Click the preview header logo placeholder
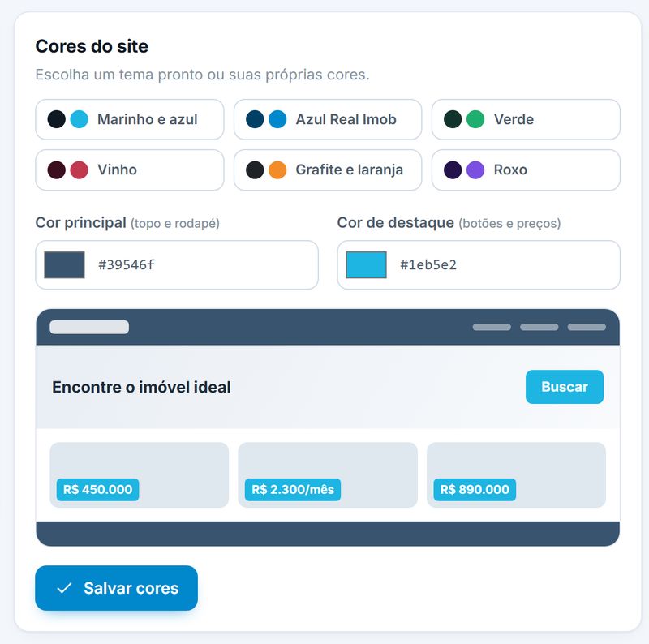 pyautogui.click(x=89, y=327)
